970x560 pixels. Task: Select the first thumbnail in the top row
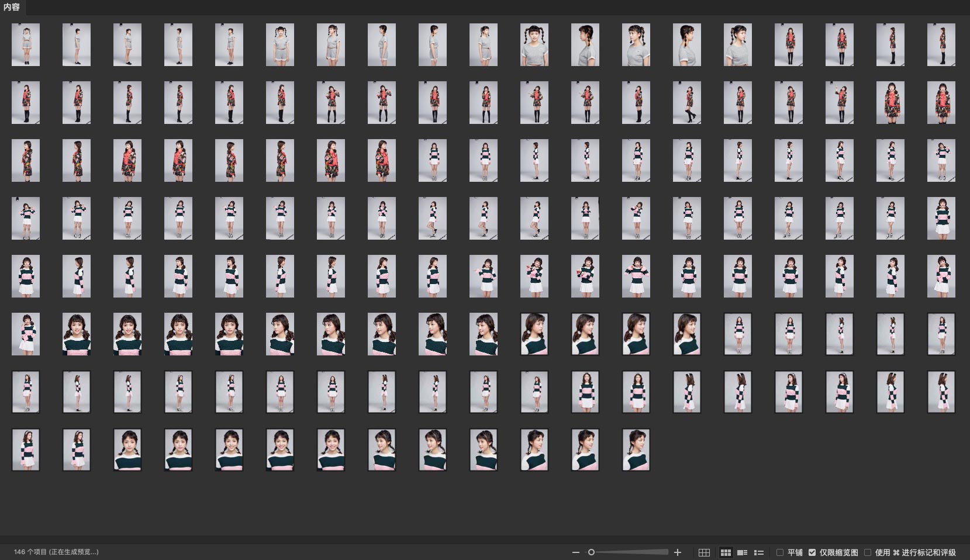[26, 44]
